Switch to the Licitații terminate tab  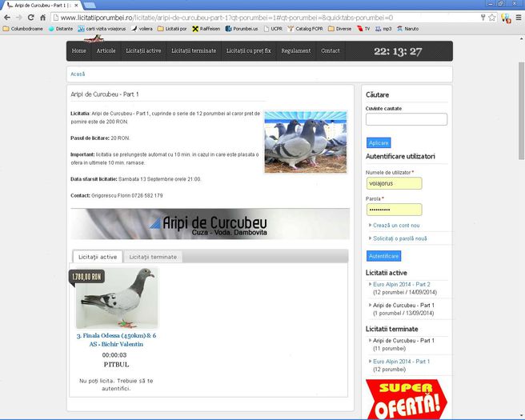154,257
